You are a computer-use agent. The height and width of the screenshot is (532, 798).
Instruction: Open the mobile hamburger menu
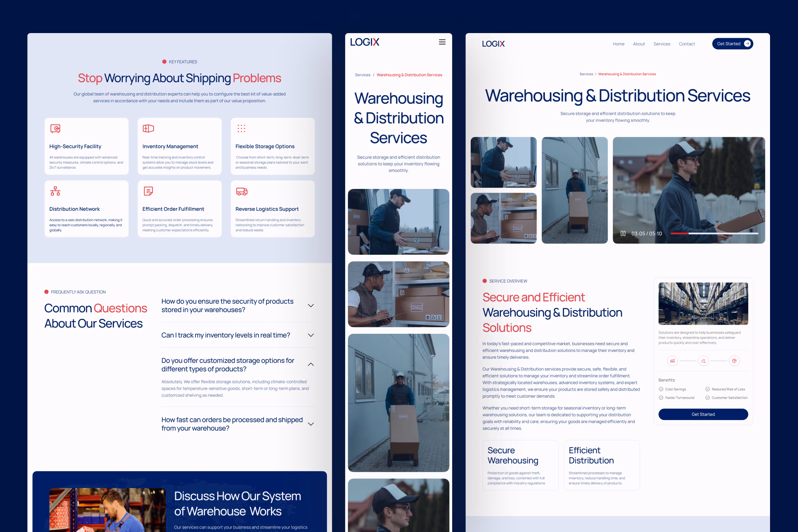click(442, 42)
